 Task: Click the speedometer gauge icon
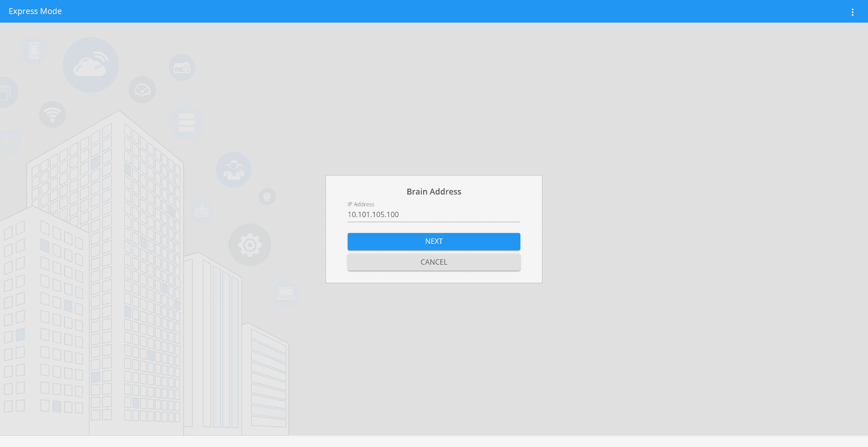coord(142,90)
